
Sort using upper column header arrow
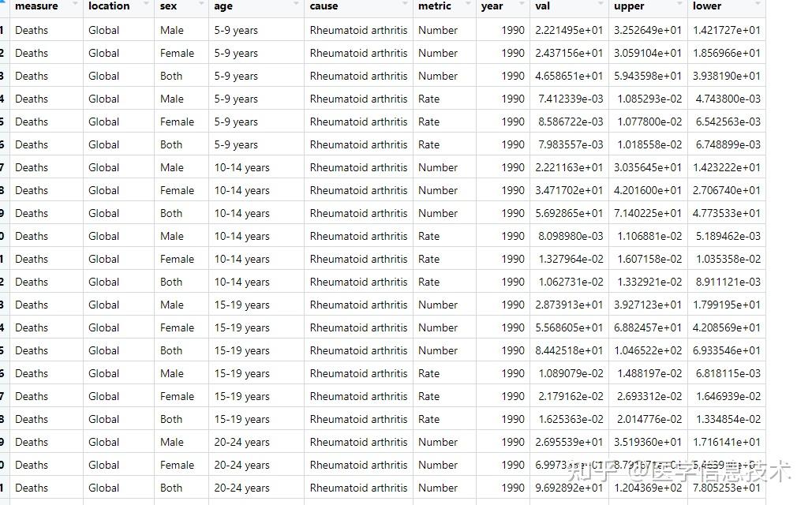coord(679,6)
